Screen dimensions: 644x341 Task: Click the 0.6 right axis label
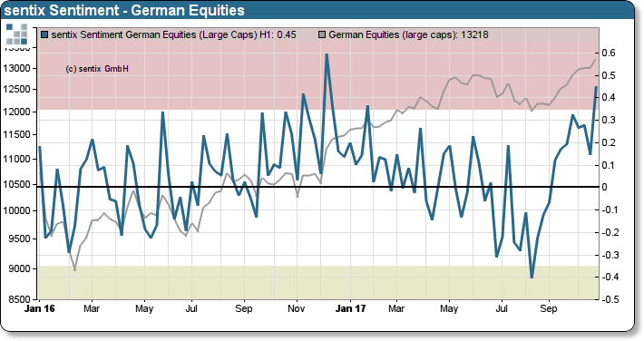pyautogui.click(x=609, y=53)
